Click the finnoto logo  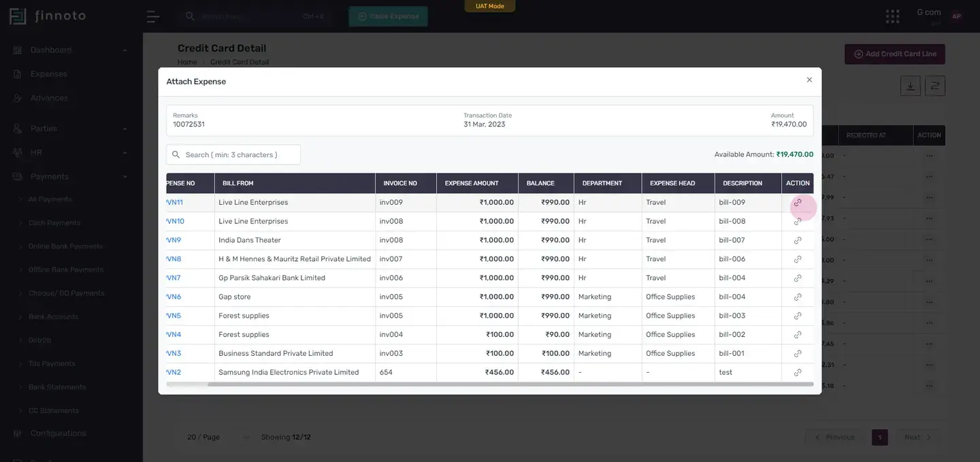point(48,16)
